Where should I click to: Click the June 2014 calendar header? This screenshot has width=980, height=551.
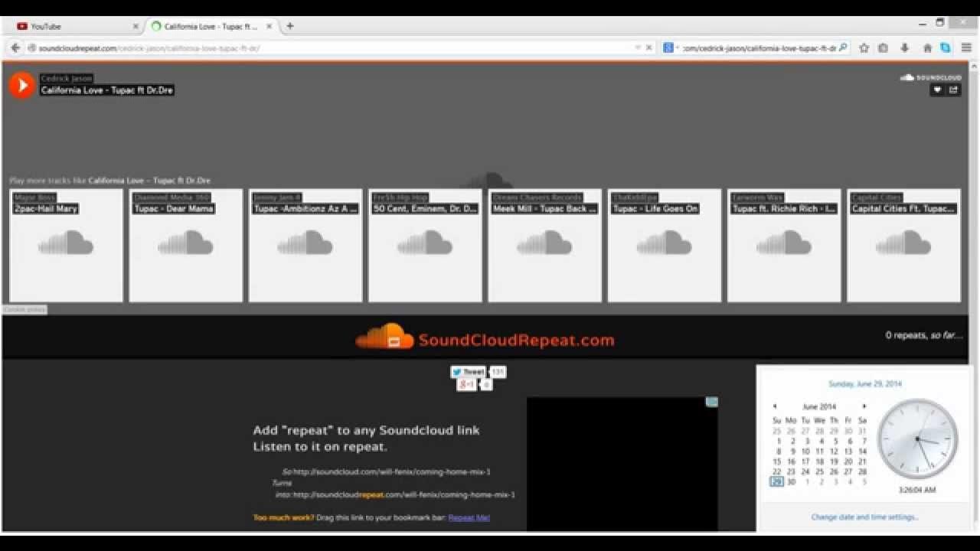click(x=819, y=406)
